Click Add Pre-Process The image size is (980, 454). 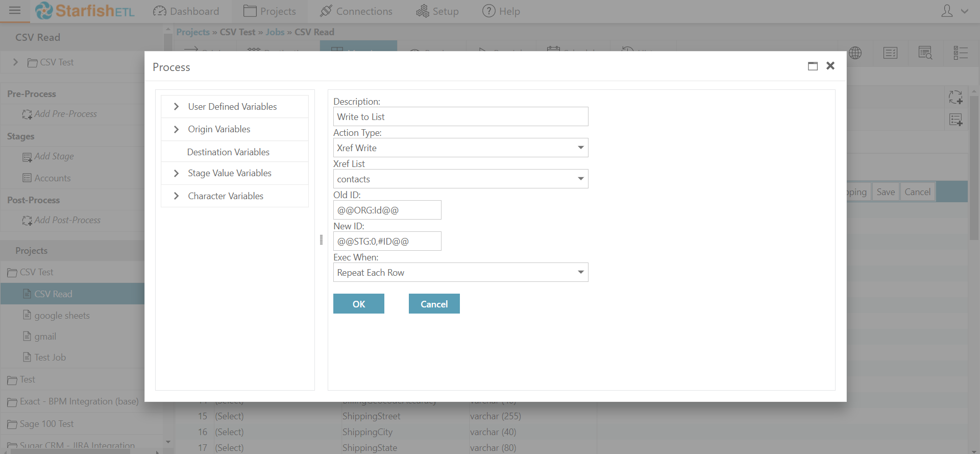[66, 114]
